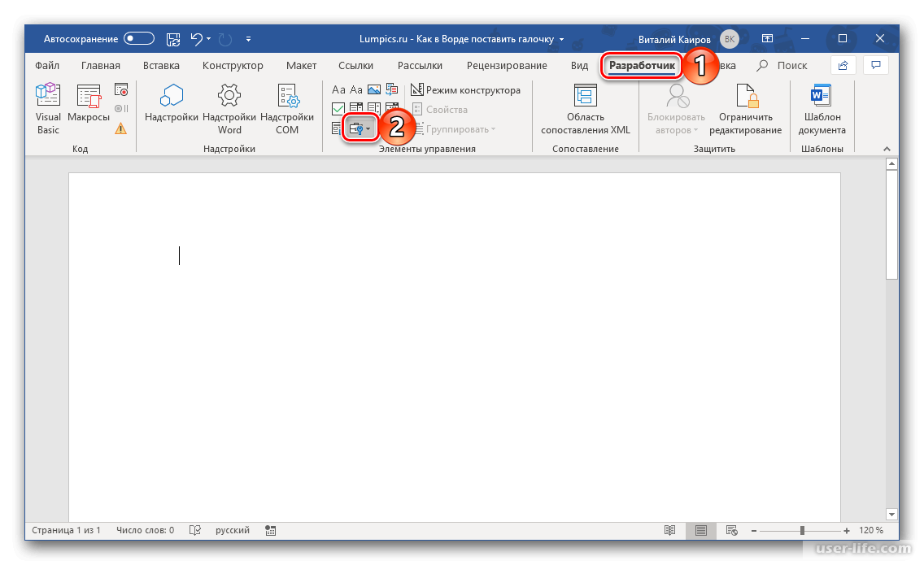Click the spelling check status icon
The height and width of the screenshot is (565, 924).
click(x=195, y=530)
